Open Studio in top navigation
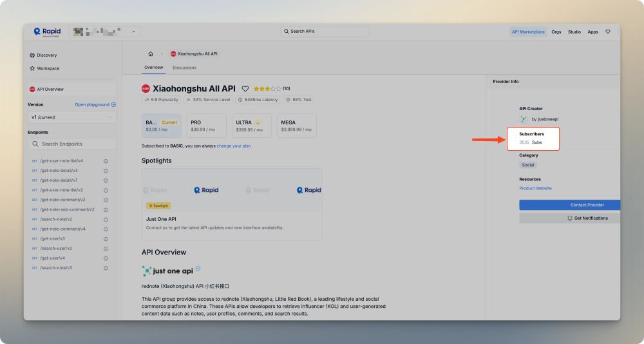The width and height of the screenshot is (644, 344). coord(574,32)
